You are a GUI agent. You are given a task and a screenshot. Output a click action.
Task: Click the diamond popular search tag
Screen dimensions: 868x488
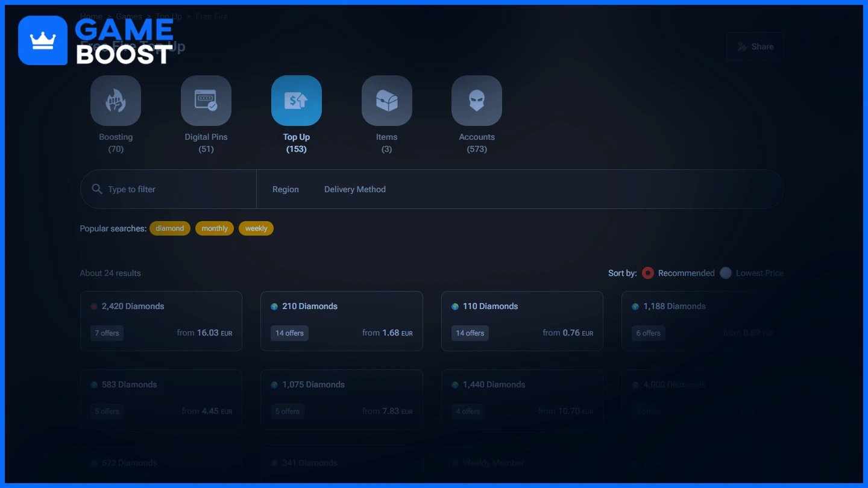click(170, 228)
